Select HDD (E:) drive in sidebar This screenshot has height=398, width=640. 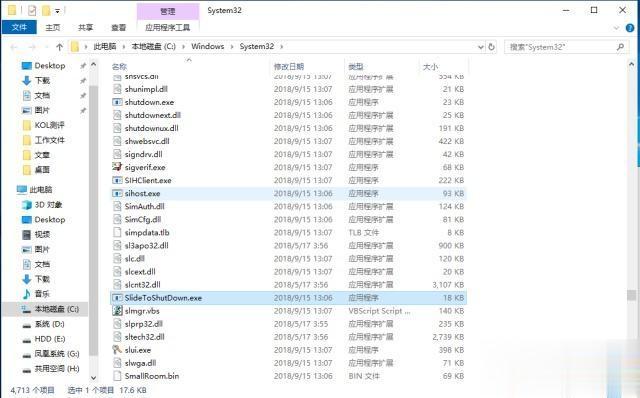pos(49,339)
